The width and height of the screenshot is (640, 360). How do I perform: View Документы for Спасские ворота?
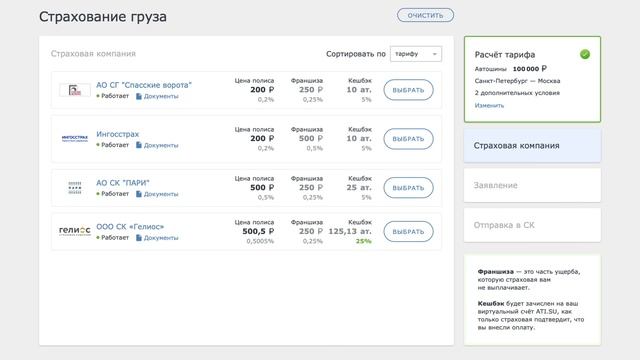[x=161, y=96]
